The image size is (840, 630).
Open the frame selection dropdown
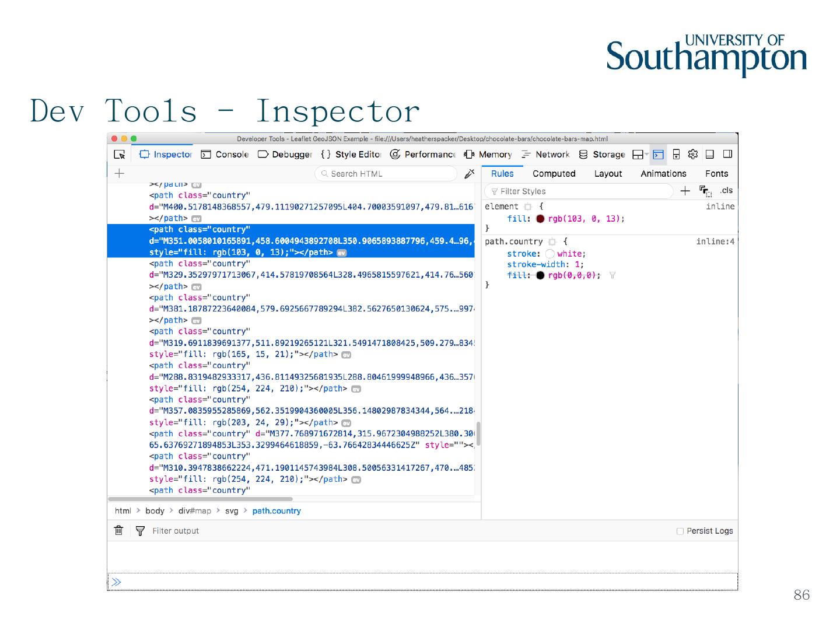(x=640, y=154)
